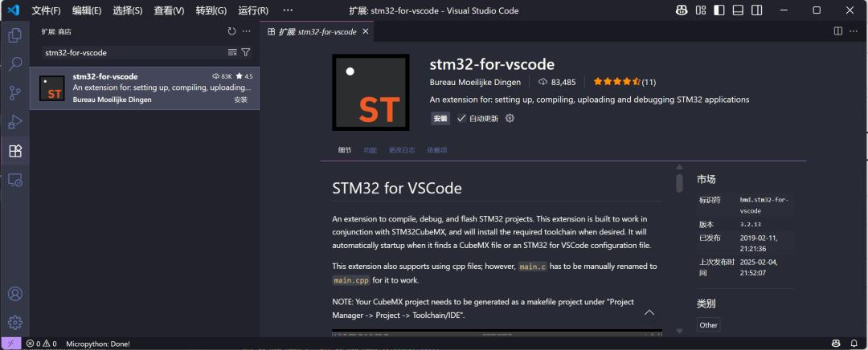Screen dimensions: 868x350
Task: Show errors and warnings in status bar
Action: coord(42,344)
